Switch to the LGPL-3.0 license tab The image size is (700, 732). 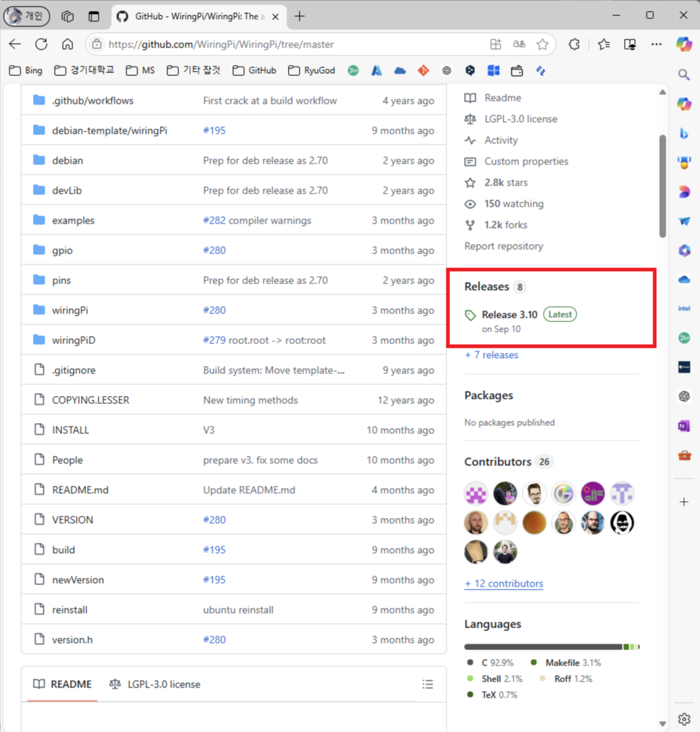click(x=155, y=685)
